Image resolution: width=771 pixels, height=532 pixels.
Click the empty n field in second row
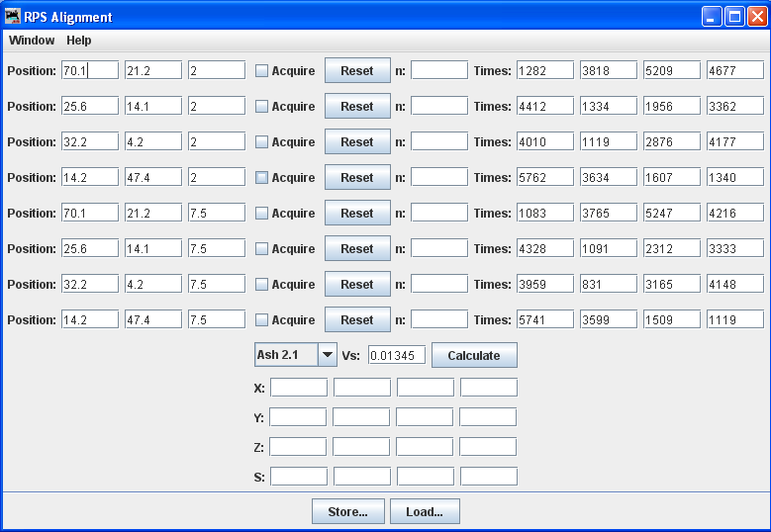(438, 107)
